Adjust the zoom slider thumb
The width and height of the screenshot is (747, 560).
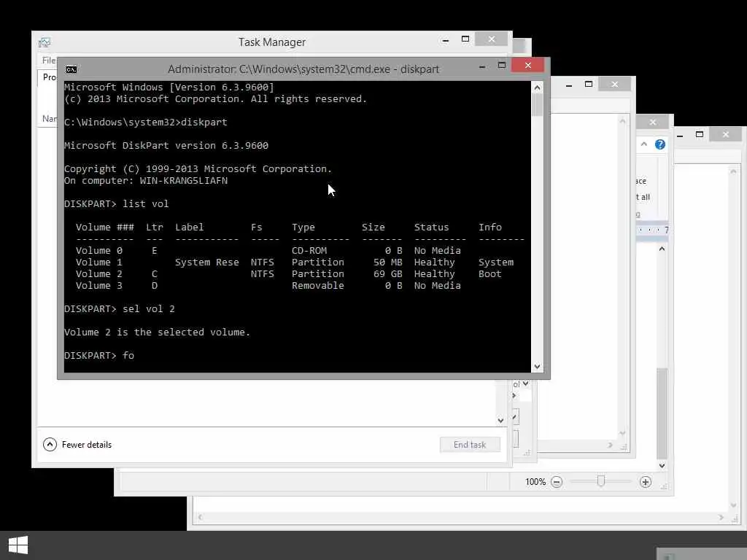pyautogui.click(x=601, y=481)
